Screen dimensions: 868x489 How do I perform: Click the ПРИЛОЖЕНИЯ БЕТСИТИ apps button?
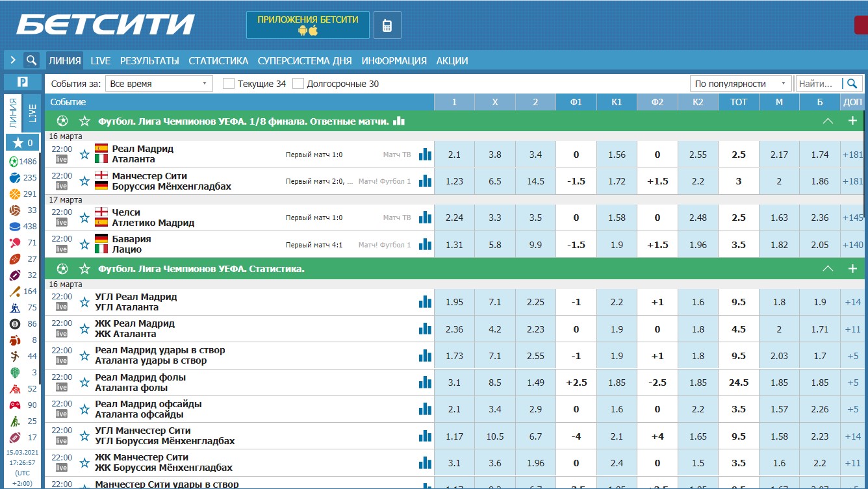coord(308,25)
